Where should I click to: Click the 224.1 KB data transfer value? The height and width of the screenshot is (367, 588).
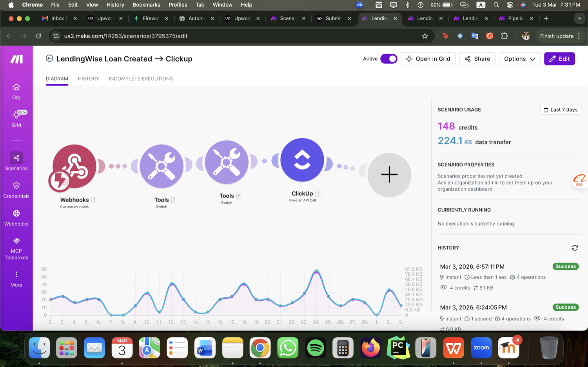pos(455,141)
